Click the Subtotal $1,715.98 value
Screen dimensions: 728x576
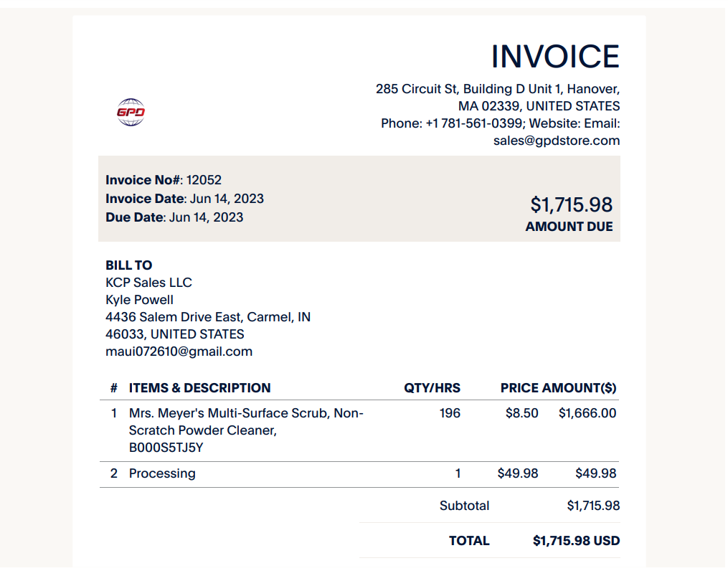[x=593, y=506]
